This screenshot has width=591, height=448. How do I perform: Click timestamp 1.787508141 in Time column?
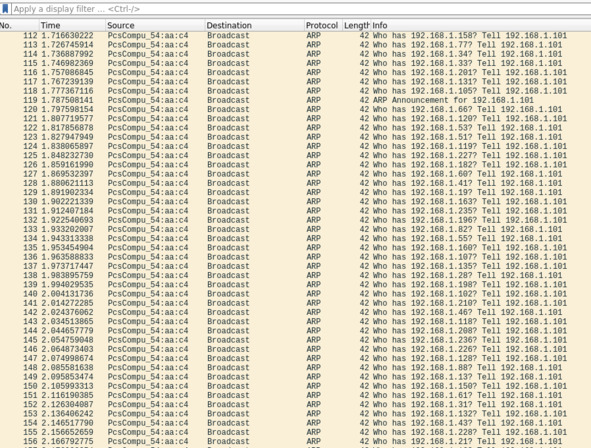point(67,100)
